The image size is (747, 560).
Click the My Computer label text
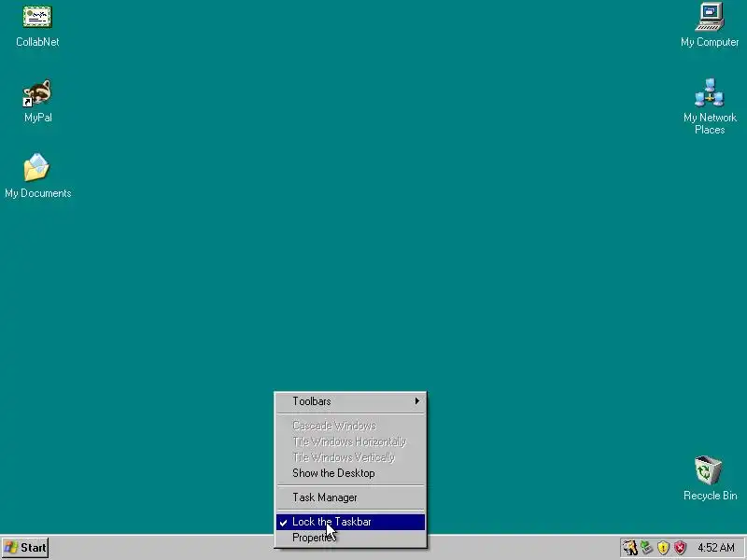[710, 42]
